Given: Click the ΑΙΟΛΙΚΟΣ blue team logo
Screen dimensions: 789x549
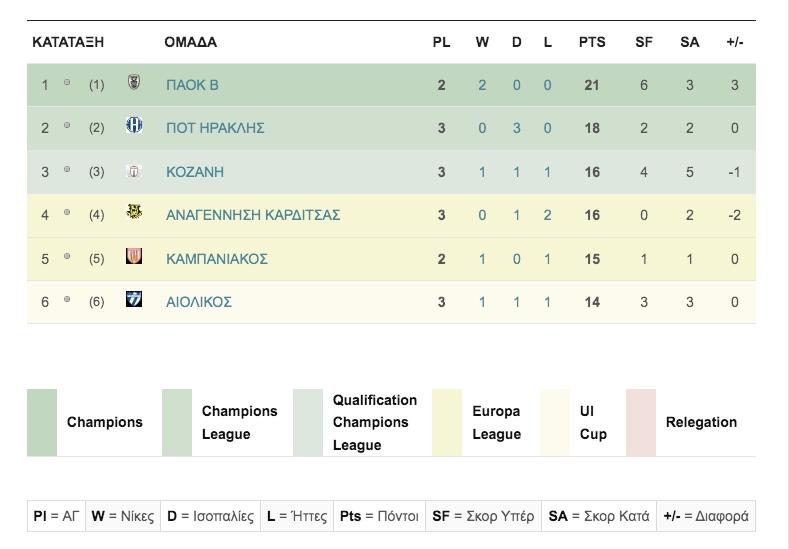Looking at the screenshot, I should point(134,299).
